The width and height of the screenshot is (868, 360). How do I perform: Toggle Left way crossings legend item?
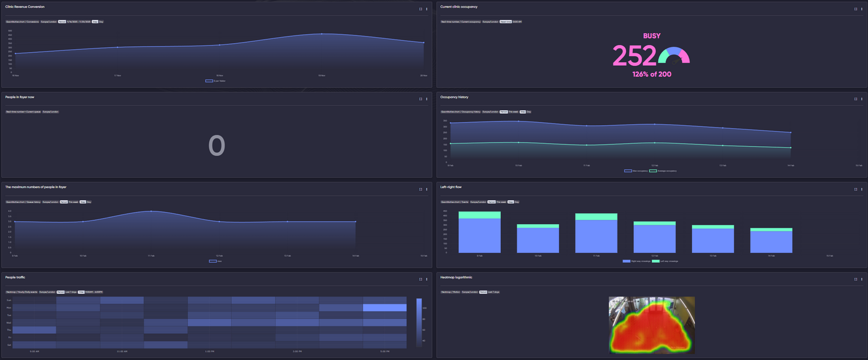click(665, 261)
